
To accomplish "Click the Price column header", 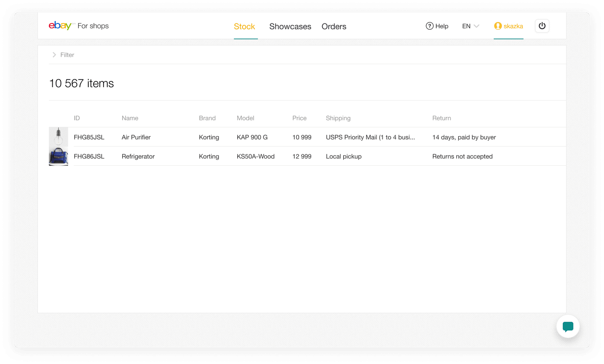I will (300, 118).
